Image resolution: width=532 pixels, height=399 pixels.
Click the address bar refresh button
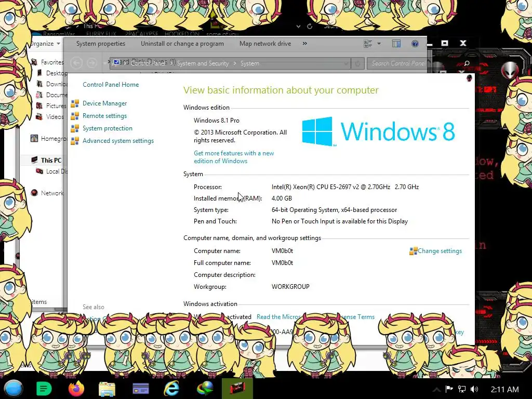(x=357, y=63)
